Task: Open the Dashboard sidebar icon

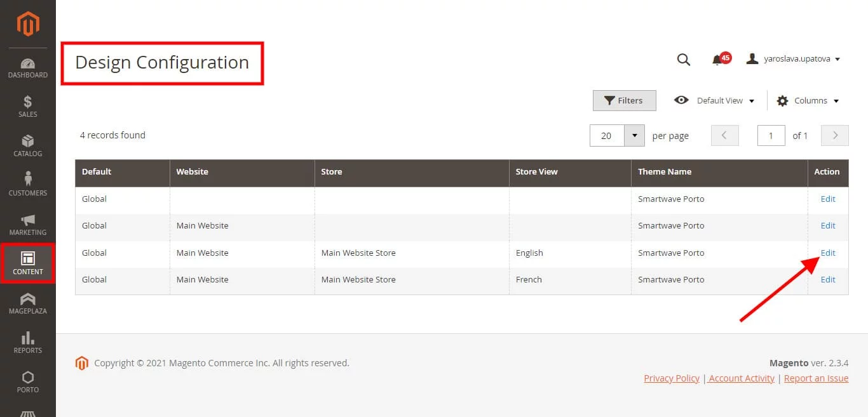Action: [x=28, y=69]
